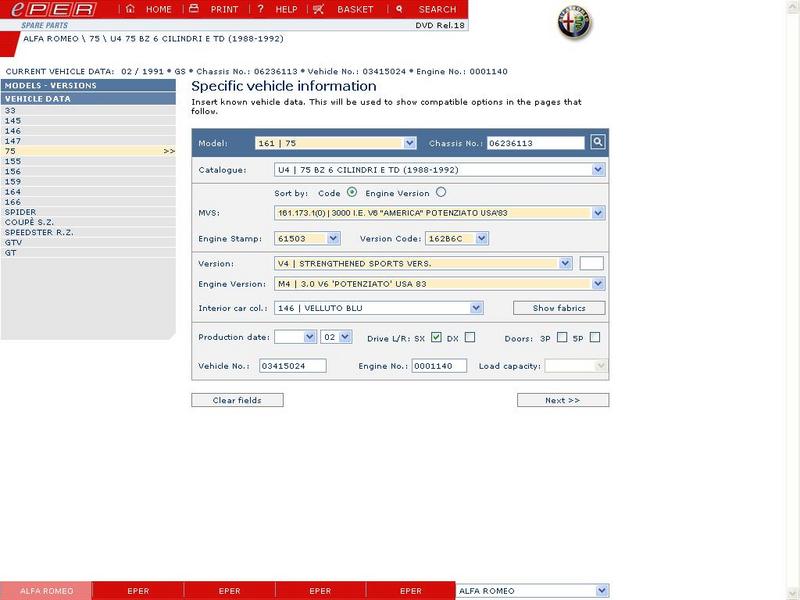Viewport: 800px width, 600px height.
Task: Select model 147 in the list
Action: (x=88, y=141)
